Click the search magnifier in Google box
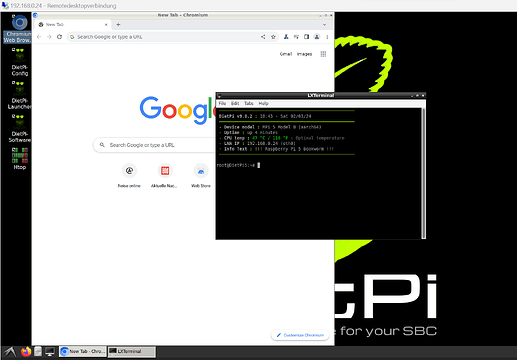 coord(102,145)
